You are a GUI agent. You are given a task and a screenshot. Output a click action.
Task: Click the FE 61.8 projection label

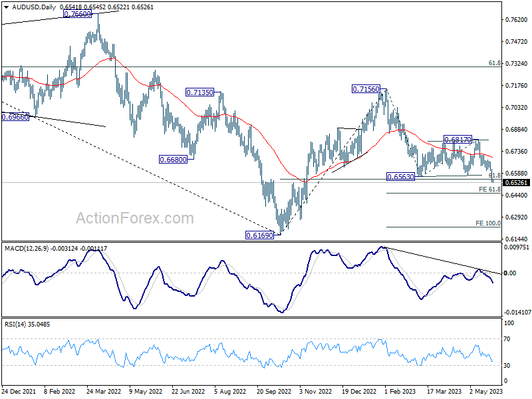(489, 189)
